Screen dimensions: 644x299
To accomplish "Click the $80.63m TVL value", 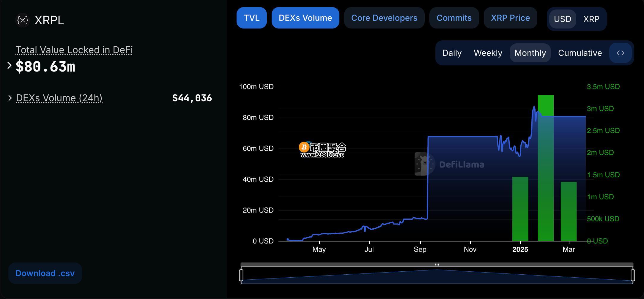I will [45, 67].
